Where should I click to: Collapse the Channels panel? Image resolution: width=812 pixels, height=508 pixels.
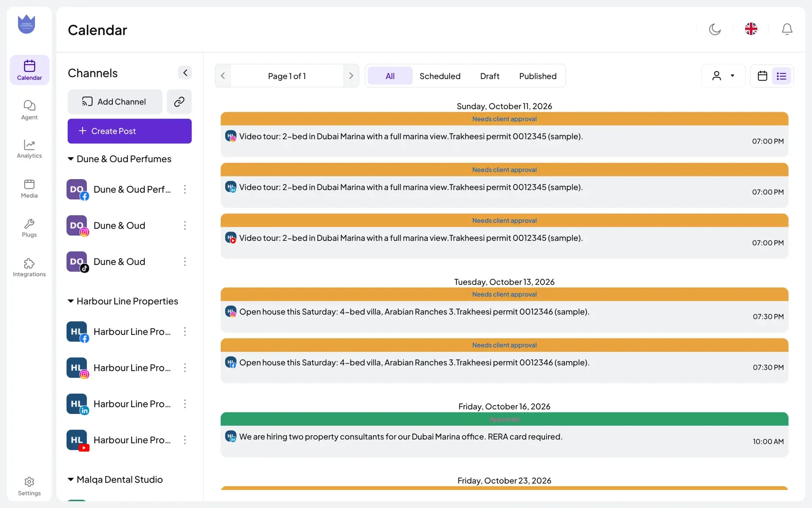pos(185,73)
